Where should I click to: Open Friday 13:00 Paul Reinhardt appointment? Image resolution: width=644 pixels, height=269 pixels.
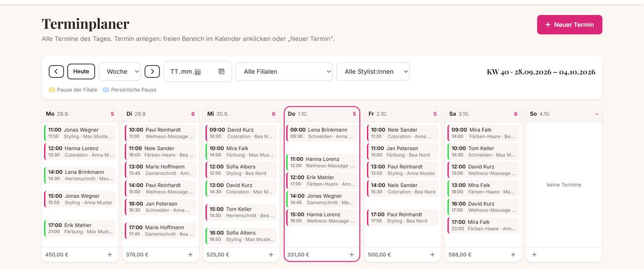(402, 170)
